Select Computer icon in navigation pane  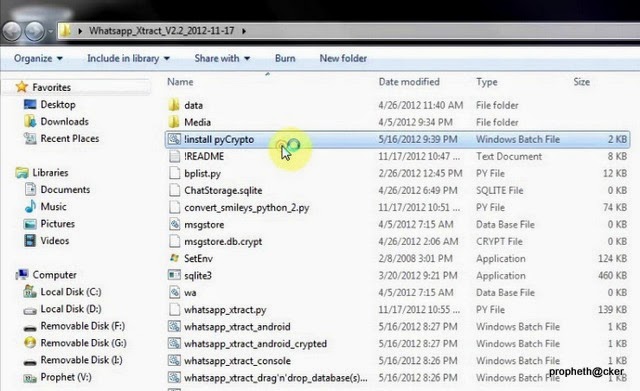pos(22,275)
